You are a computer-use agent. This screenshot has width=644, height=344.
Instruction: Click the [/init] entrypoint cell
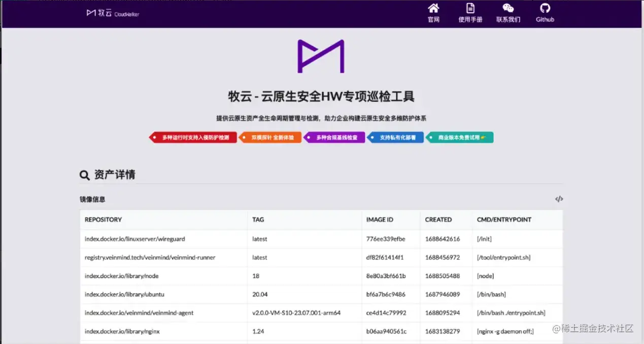coord(517,239)
